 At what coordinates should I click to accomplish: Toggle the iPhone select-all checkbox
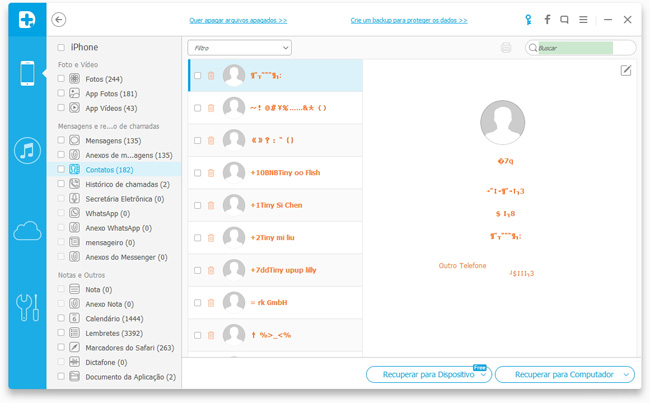[61, 47]
